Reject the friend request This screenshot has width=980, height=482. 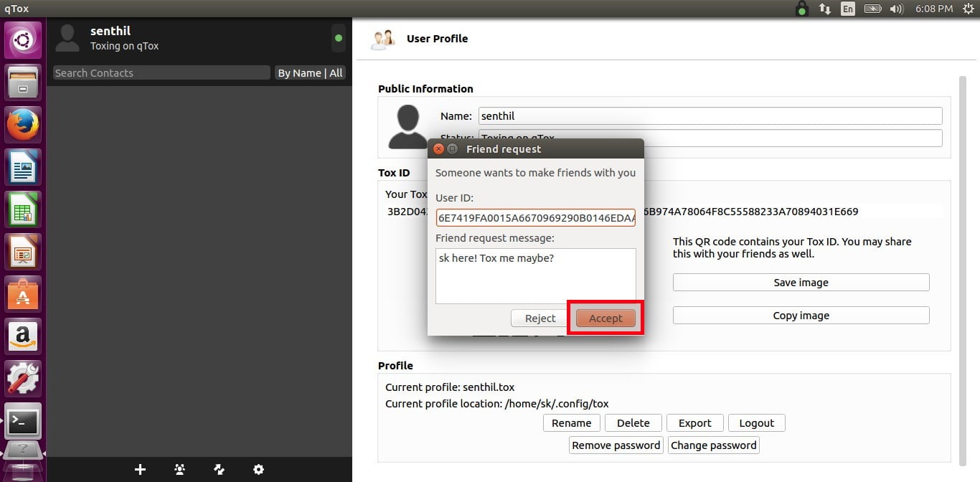coord(540,318)
